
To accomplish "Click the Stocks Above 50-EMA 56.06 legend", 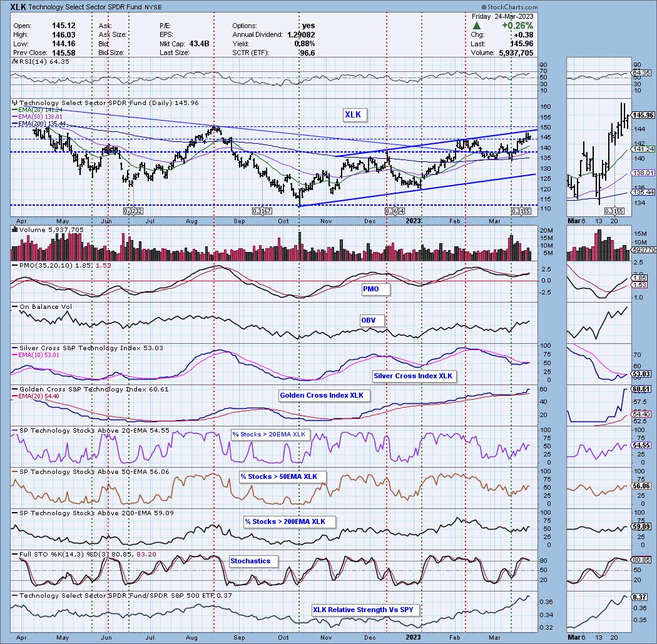I will click(94, 471).
